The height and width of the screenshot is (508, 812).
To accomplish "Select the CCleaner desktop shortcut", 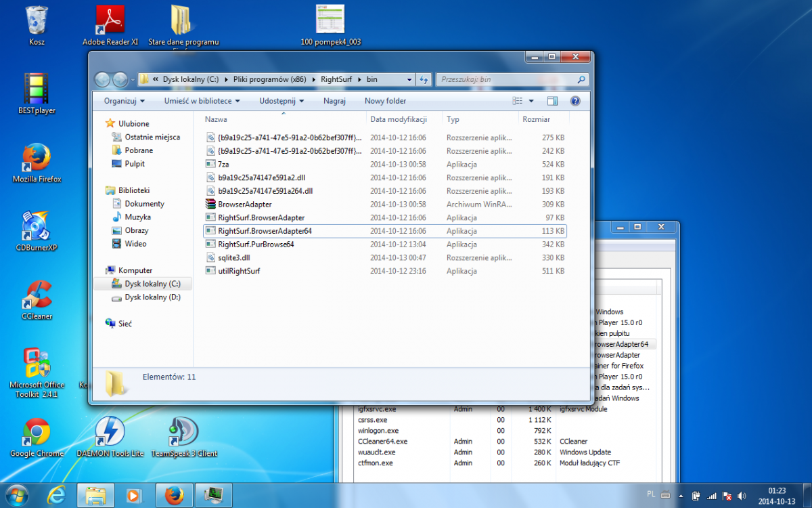I will click(37, 299).
